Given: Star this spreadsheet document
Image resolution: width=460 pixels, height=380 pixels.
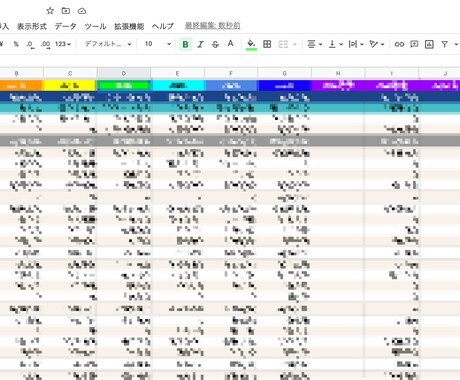Looking at the screenshot, I should pyautogui.click(x=50, y=11).
